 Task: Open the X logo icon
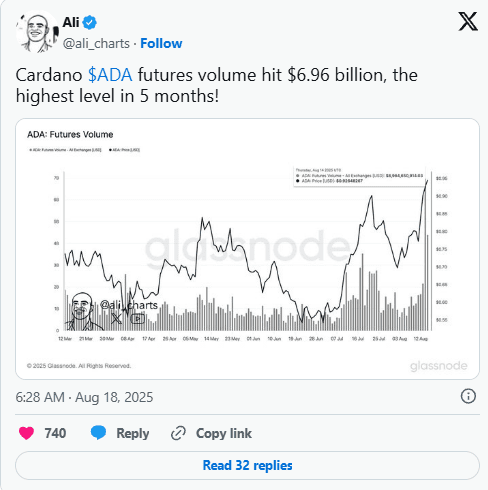pos(468,21)
